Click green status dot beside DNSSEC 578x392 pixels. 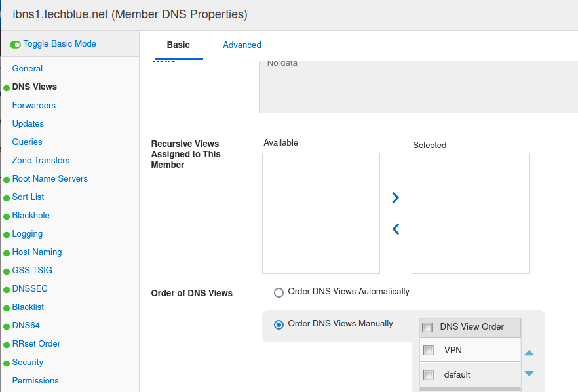pos(7,288)
